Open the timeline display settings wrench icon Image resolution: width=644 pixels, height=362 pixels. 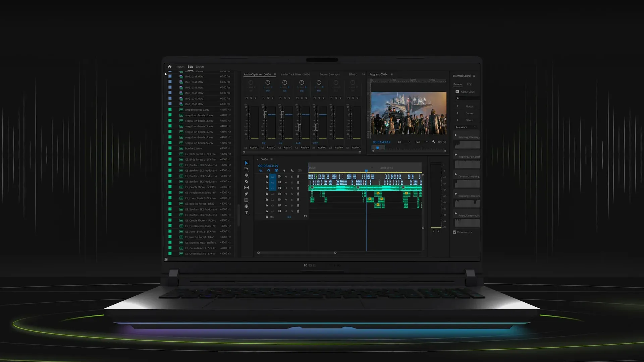(292, 171)
